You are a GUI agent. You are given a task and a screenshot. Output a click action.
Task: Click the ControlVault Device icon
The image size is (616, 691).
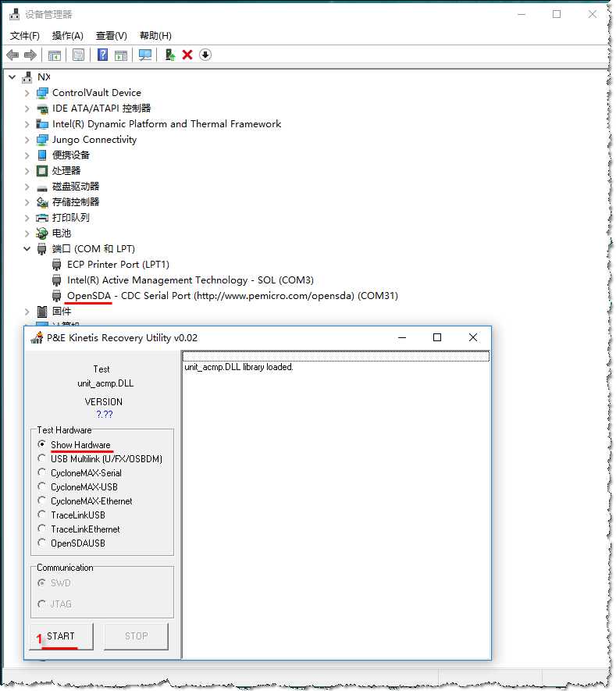tap(42, 93)
